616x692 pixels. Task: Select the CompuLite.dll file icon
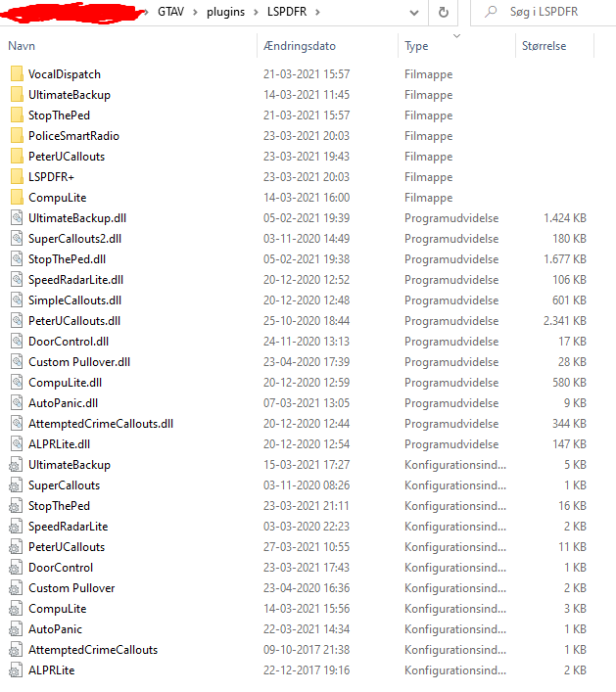(x=17, y=382)
